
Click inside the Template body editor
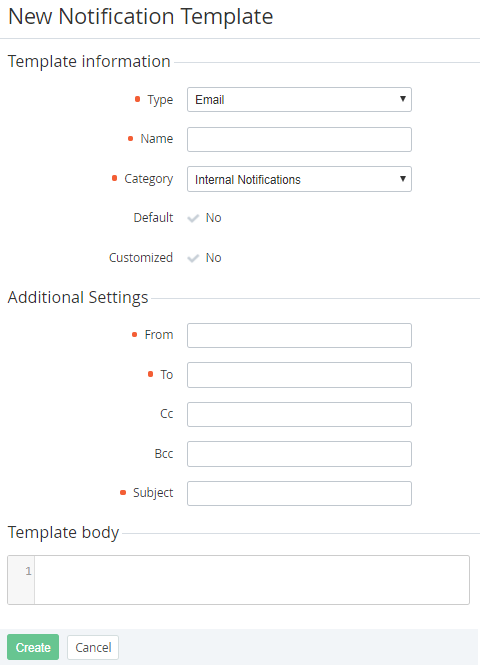252,580
